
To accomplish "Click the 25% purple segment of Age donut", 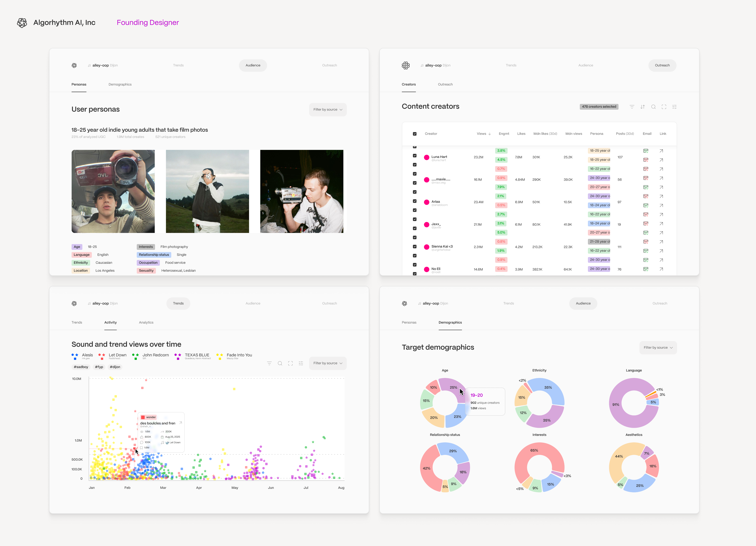I will coord(452,386).
